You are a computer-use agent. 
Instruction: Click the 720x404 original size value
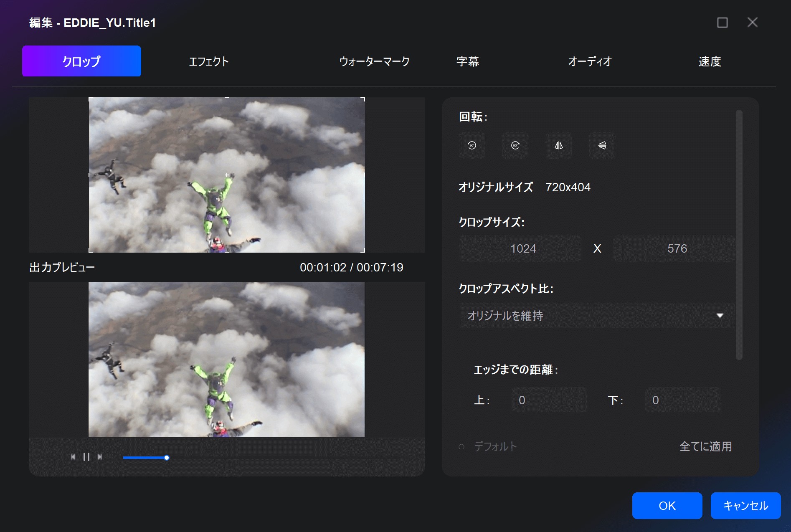coord(568,187)
